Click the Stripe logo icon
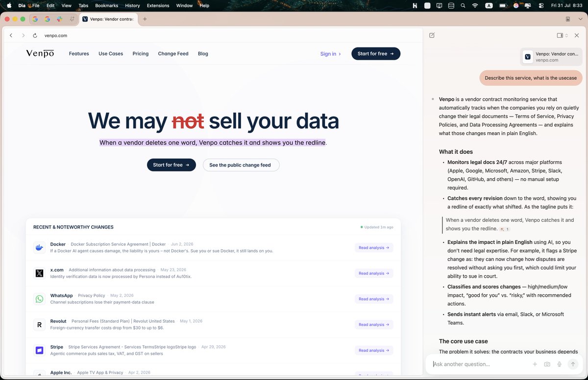This screenshot has width=588, height=380. [39, 350]
